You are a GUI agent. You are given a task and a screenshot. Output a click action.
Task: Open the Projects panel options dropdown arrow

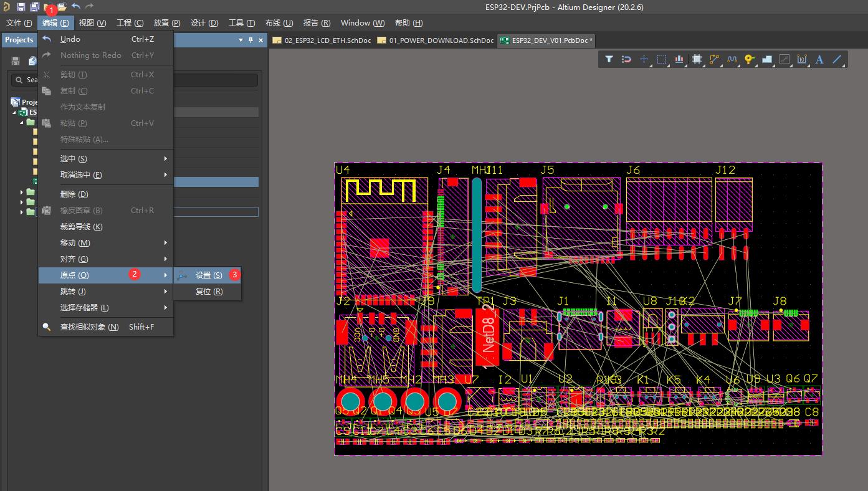tap(241, 40)
